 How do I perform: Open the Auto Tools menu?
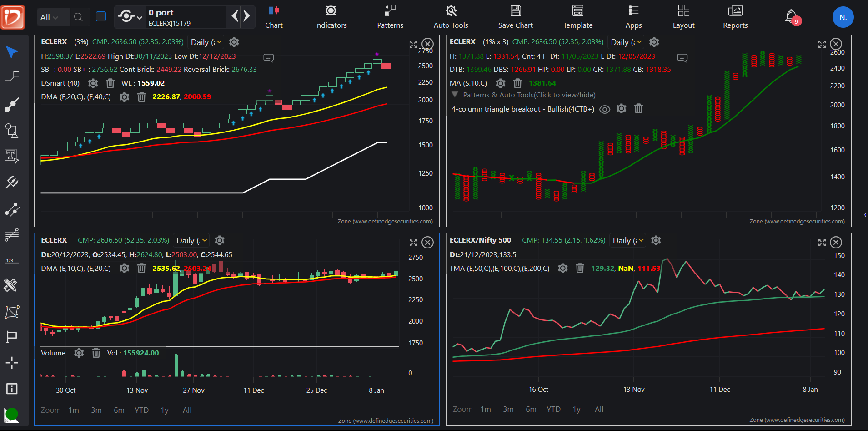[451, 17]
